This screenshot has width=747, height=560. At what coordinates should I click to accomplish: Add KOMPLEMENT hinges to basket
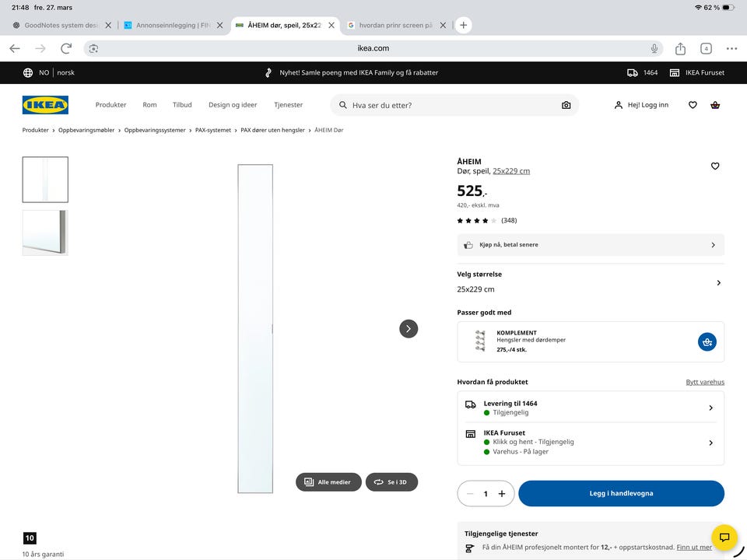click(x=707, y=342)
